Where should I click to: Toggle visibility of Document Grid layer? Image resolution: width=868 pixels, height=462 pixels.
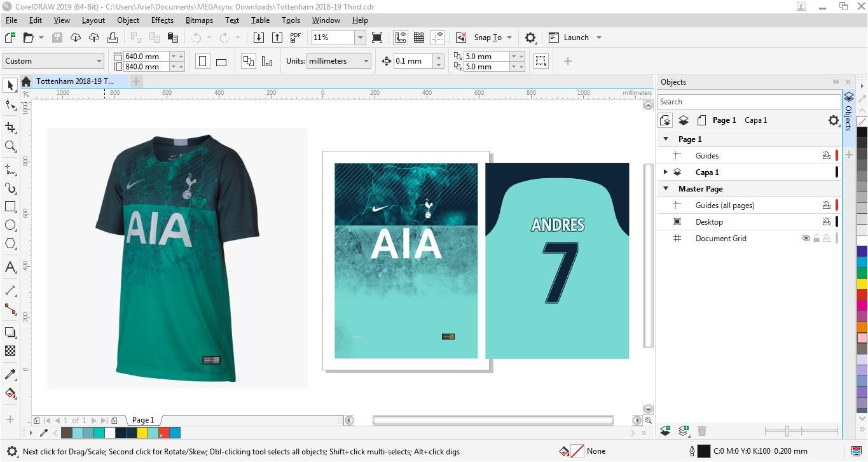coord(806,239)
